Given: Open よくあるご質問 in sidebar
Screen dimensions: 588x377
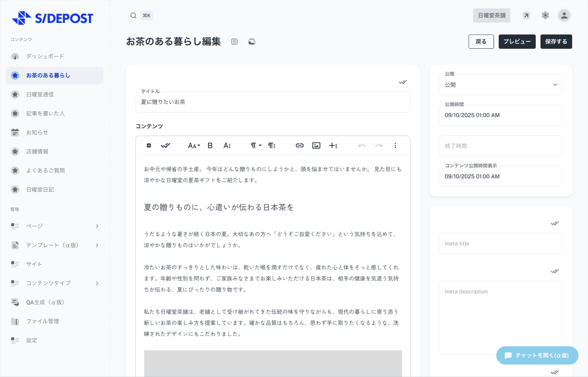Looking at the screenshot, I should 54,170.
